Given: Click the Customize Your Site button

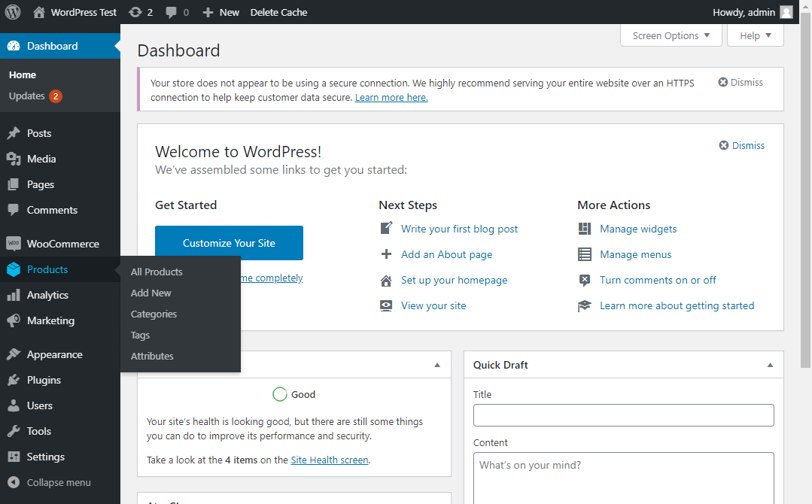Looking at the screenshot, I should [x=229, y=243].
